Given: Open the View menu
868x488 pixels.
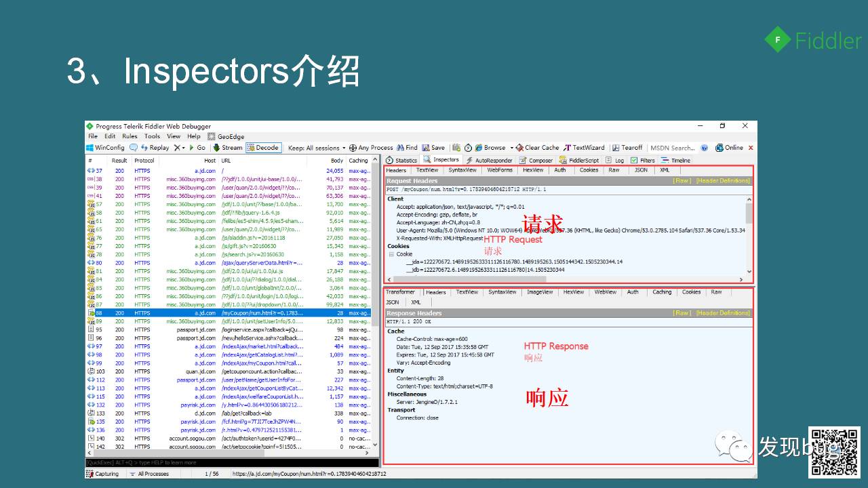Looking at the screenshot, I should (x=174, y=136).
